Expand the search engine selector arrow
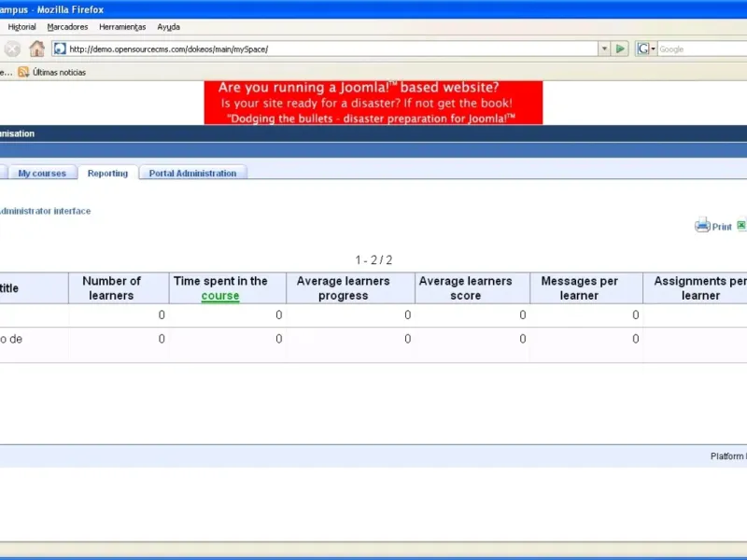The image size is (747, 560). [653, 49]
